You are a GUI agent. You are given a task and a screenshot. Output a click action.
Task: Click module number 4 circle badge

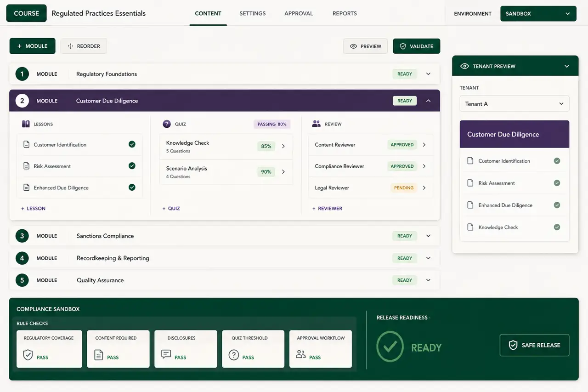(22, 258)
